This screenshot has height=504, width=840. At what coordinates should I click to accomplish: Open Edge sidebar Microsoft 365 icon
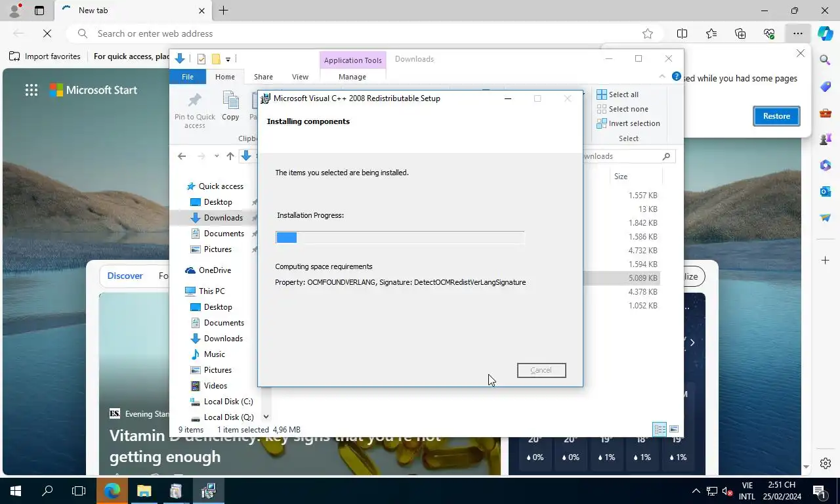pyautogui.click(x=826, y=165)
